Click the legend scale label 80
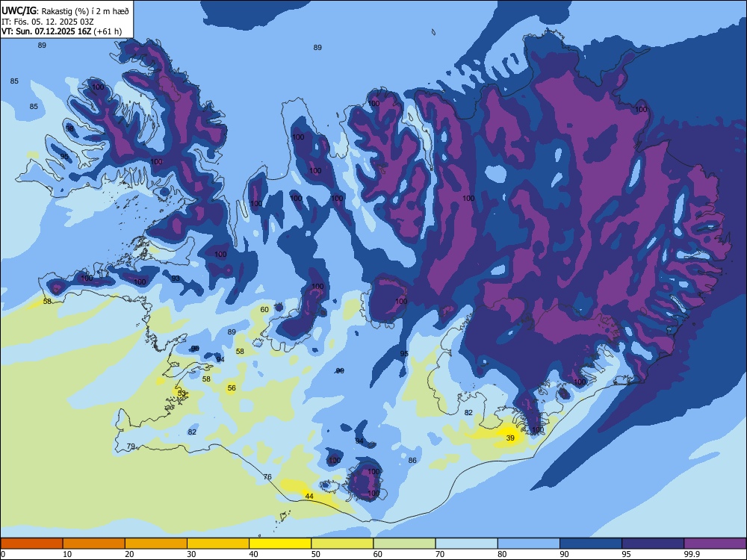This screenshot has height=560, width=747. [x=502, y=554]
